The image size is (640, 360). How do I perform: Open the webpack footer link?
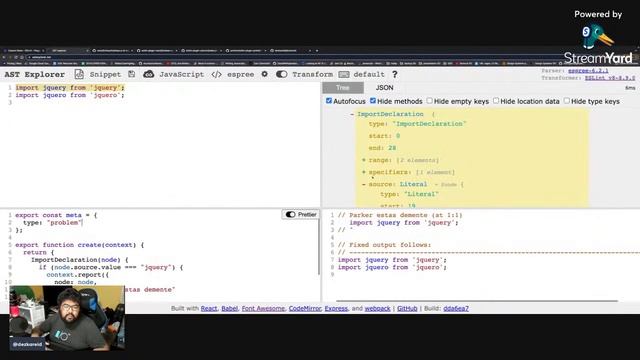pyautogui.click(x=378, y=309)
